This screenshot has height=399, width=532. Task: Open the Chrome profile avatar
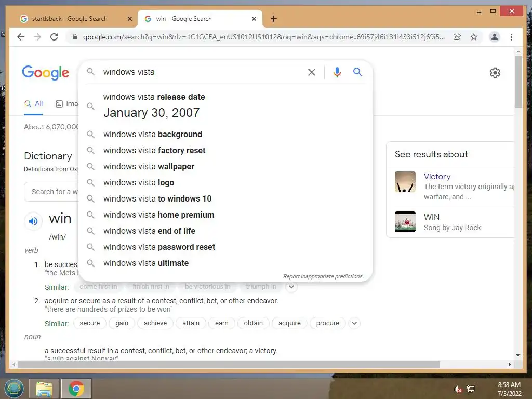click(495, 37)
